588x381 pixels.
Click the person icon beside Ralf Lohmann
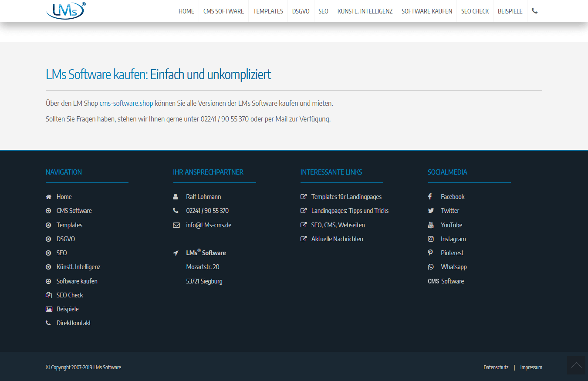tap(176, 197)
